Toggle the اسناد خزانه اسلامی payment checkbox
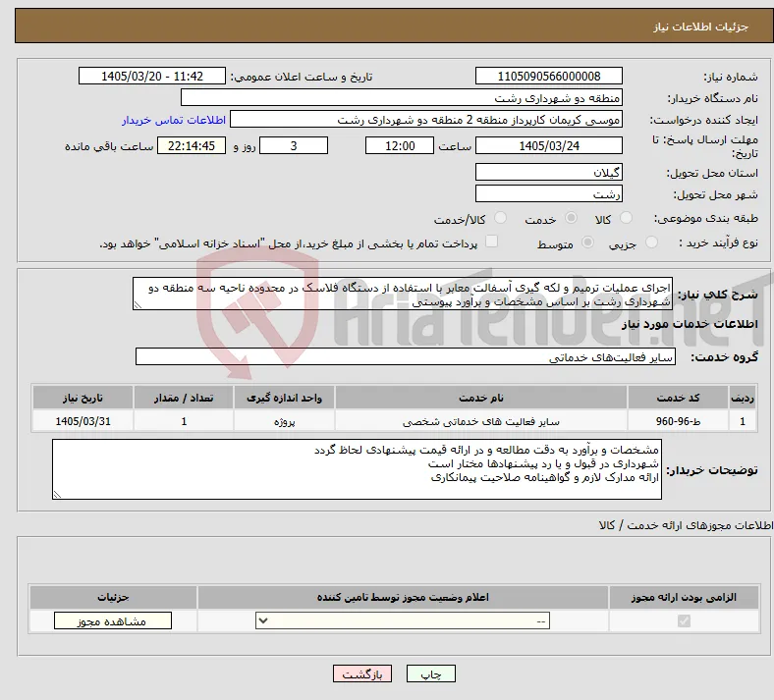This screenshot has width=774, height=700. click(491, 242)
